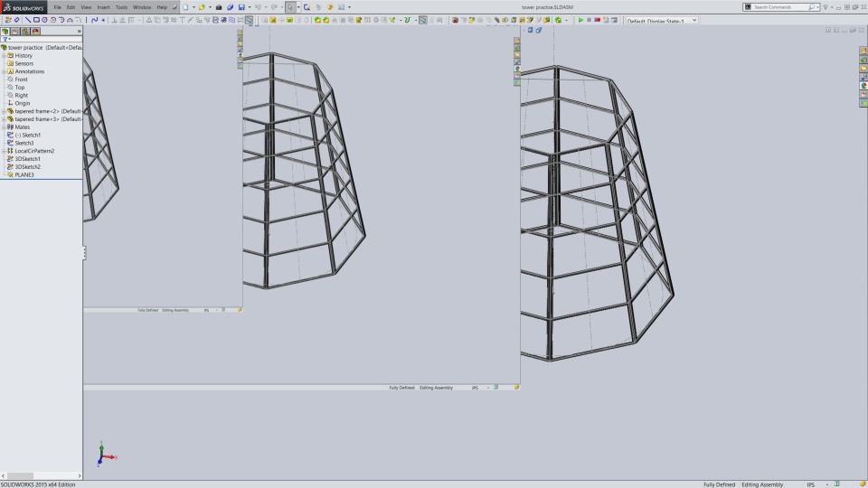Image resolution: width=868 pixels, height=488 pixels.
Task: Expand the History folder
Action: tap(4, 55)
